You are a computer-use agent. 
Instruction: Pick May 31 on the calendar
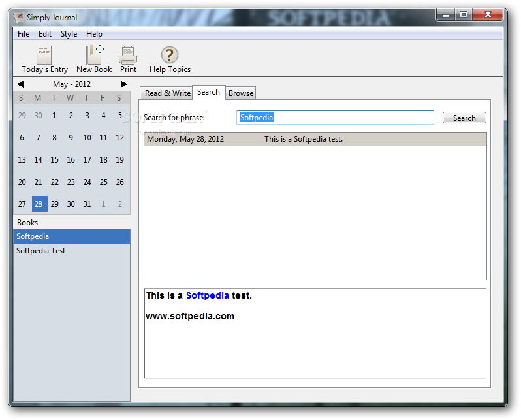[87, 204]
